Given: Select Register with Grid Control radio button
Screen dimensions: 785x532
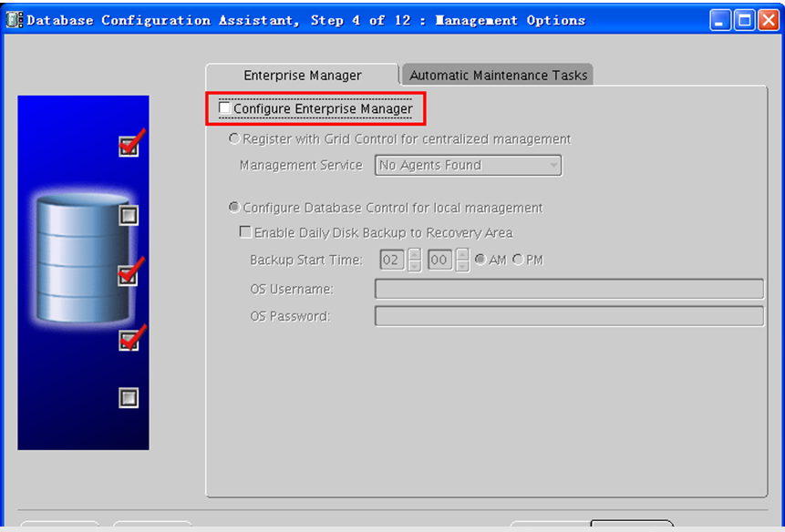Looking at the screenshot, I should [x=233, y=138].
